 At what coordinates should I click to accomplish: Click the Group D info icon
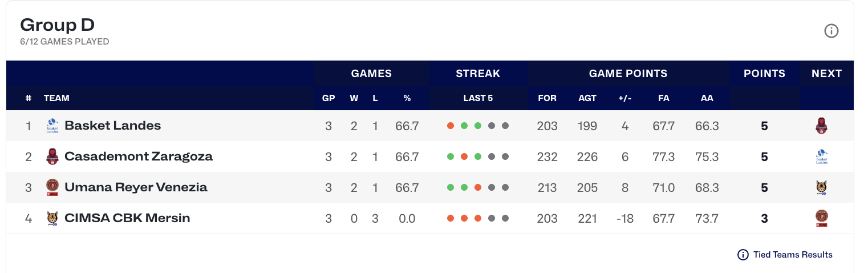click(x=831, y=31)
